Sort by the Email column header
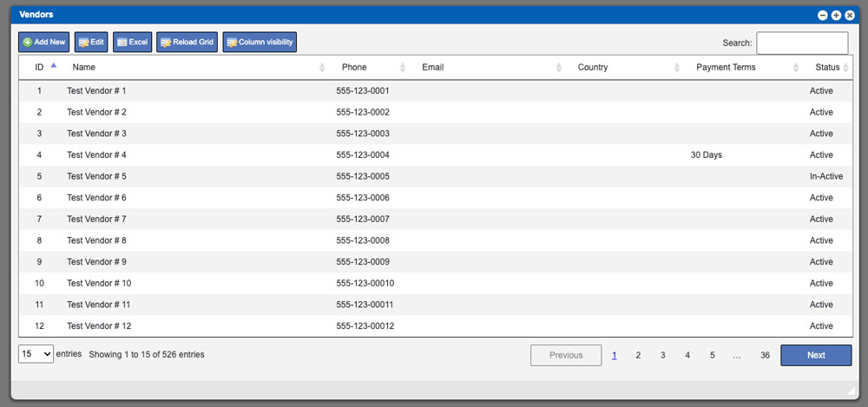 point(432,67)
